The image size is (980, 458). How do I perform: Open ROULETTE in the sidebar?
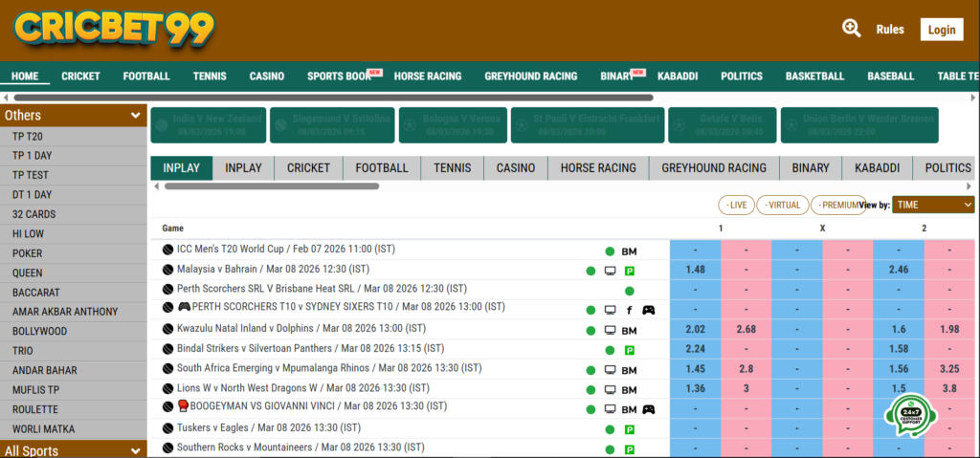73,409
